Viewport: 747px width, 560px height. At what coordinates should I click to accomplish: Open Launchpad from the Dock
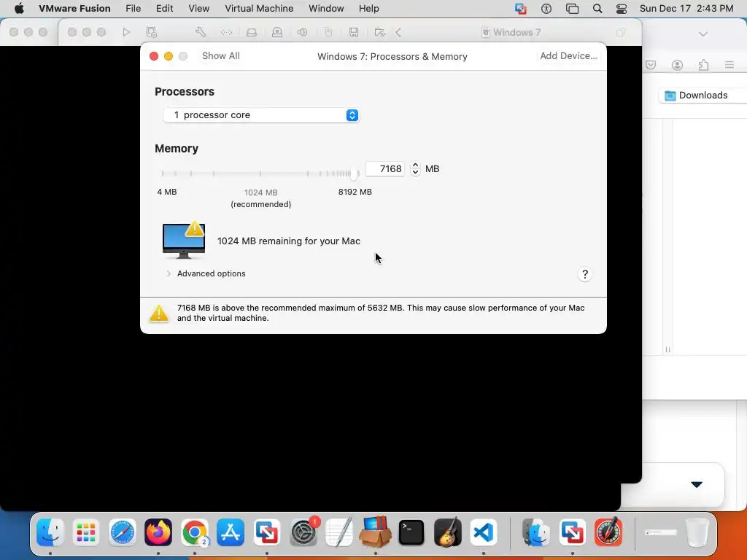[86, 532]
